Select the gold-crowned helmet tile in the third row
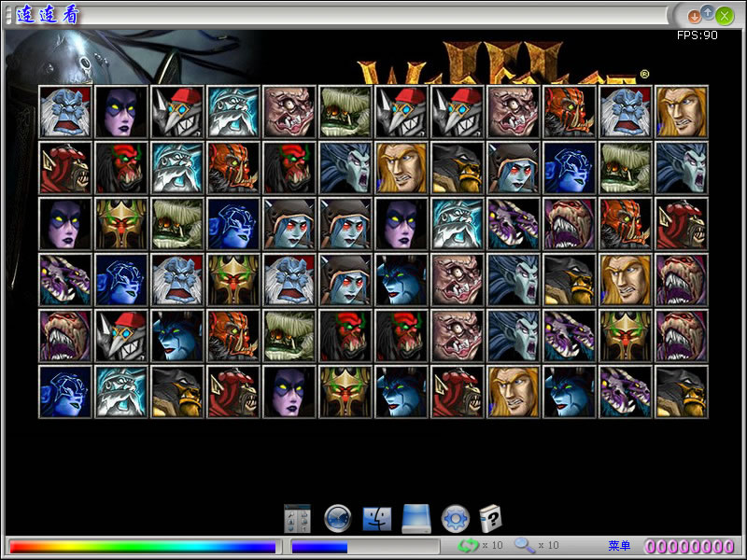The height and width of the screenshot is (560, 747). click(121, 224)
